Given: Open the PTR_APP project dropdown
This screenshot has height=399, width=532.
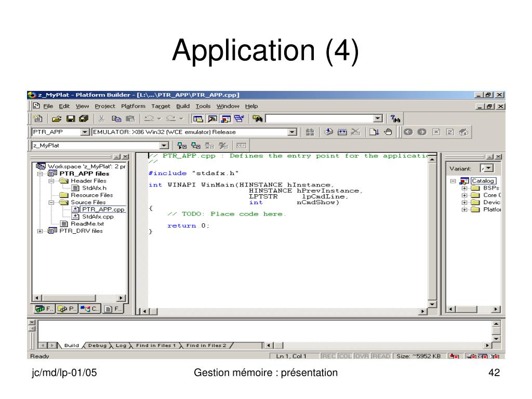Looking at the screenshot, I should (85, 132).
